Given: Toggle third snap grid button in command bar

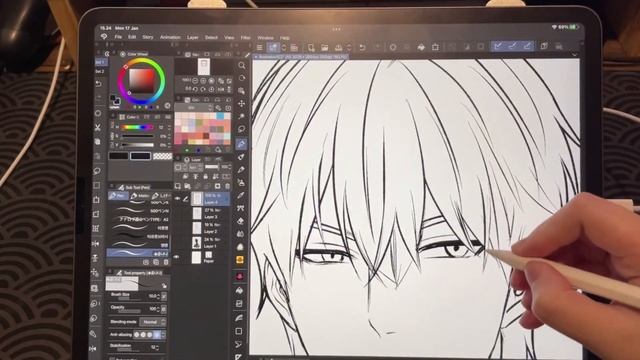Looking at the screenshot, I should (528, 46).
